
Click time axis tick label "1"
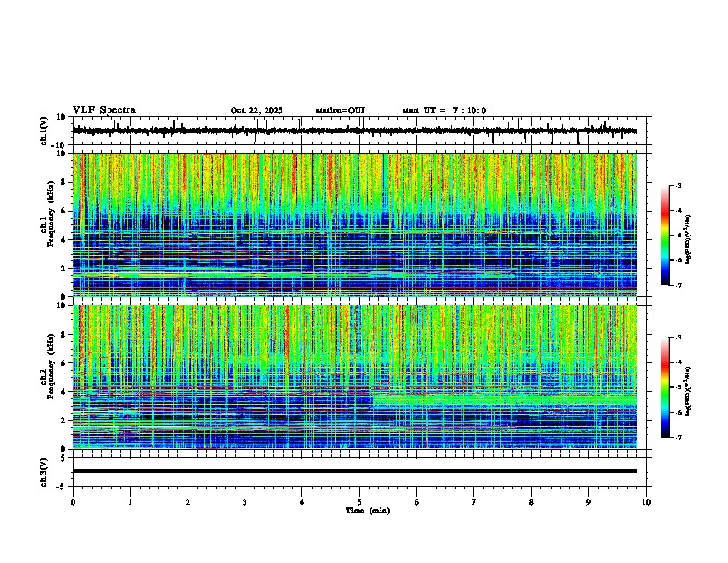coord(130,502)
